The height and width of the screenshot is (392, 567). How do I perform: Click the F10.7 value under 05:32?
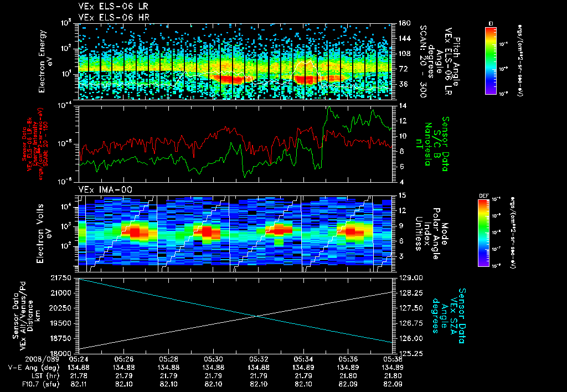[x=258, y=384]
